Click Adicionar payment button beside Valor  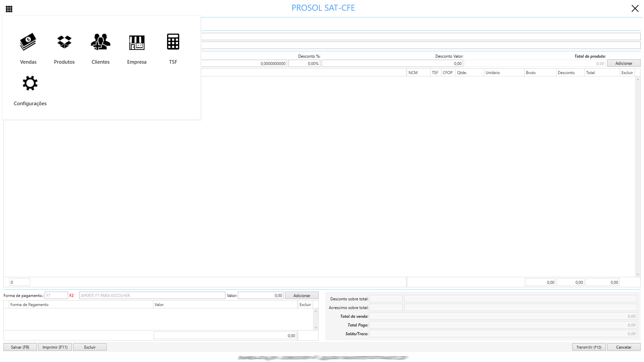(x=302, y=296)
